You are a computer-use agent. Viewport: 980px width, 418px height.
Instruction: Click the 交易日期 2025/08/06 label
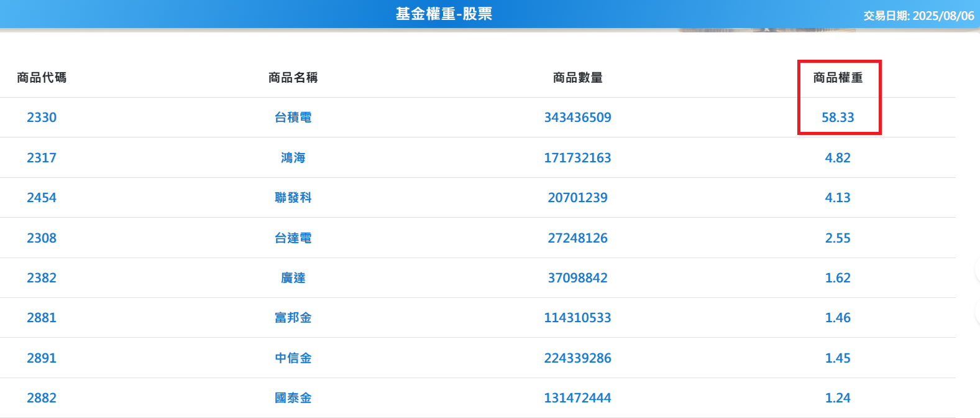918,16
